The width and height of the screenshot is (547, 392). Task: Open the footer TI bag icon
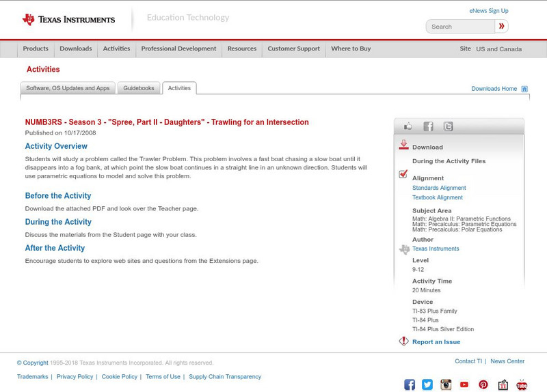(x=503, y=384)
